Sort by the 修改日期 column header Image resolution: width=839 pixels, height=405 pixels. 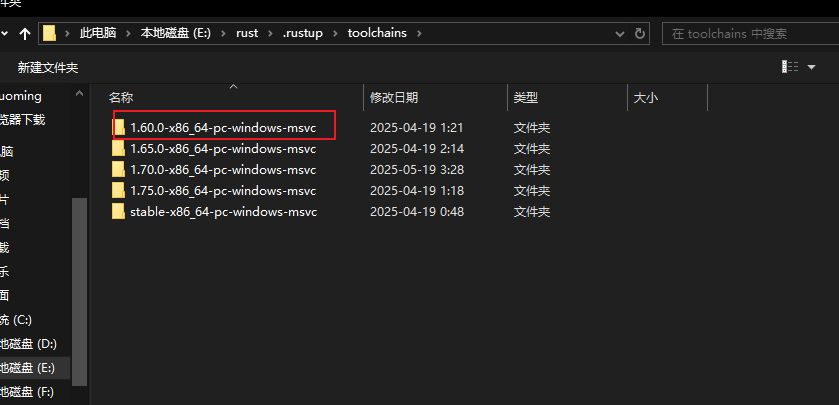point(394,97)
